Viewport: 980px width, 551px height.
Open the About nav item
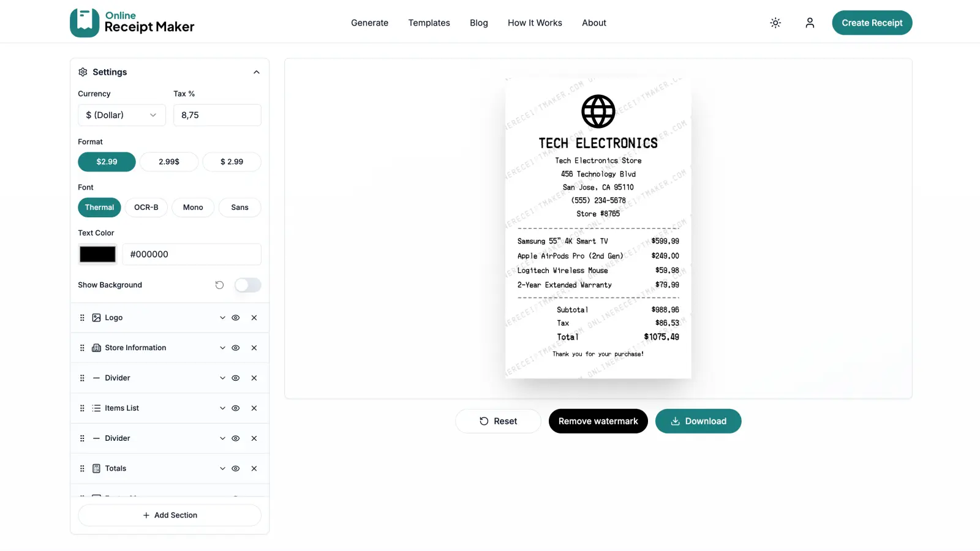(594, 23)
